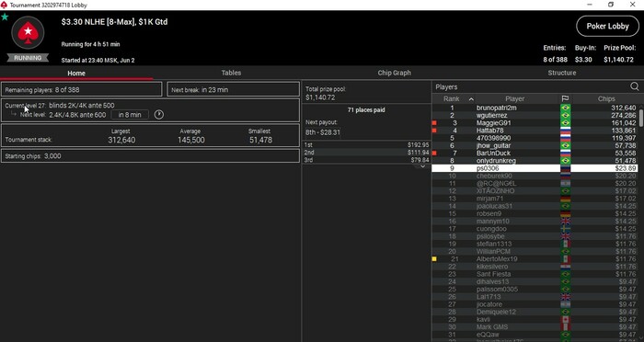Click the flag icon for cuongdoo
The width and height of the screenshot is (644, 342).
[x=566, y=229]
